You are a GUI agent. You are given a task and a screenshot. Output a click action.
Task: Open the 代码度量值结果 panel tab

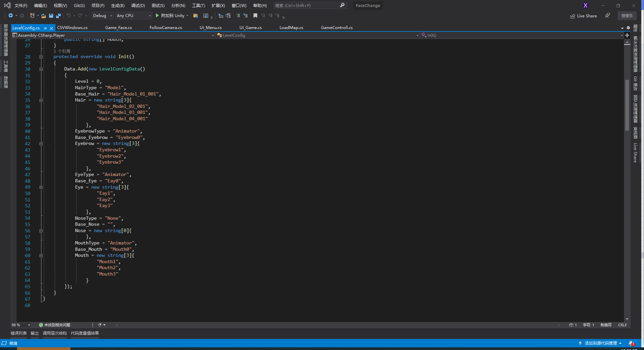click(x=85, y=333)
